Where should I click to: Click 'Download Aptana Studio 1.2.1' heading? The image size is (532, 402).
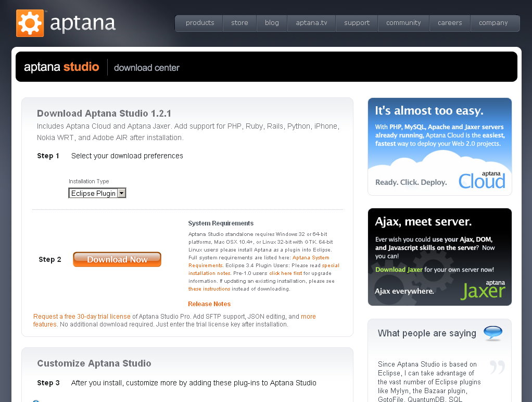tap(104, 114)
